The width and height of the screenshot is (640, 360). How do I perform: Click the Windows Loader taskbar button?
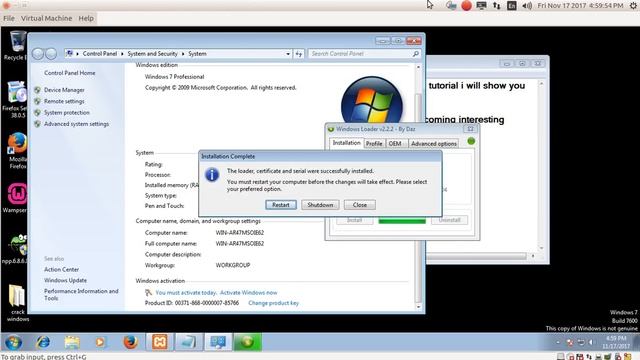(x=247, y=342)
